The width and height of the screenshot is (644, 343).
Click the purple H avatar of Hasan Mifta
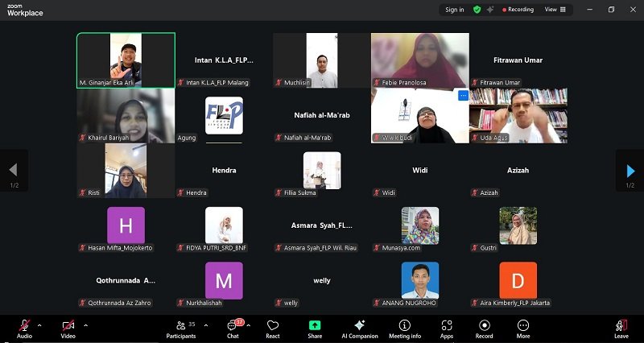[126, 225]
